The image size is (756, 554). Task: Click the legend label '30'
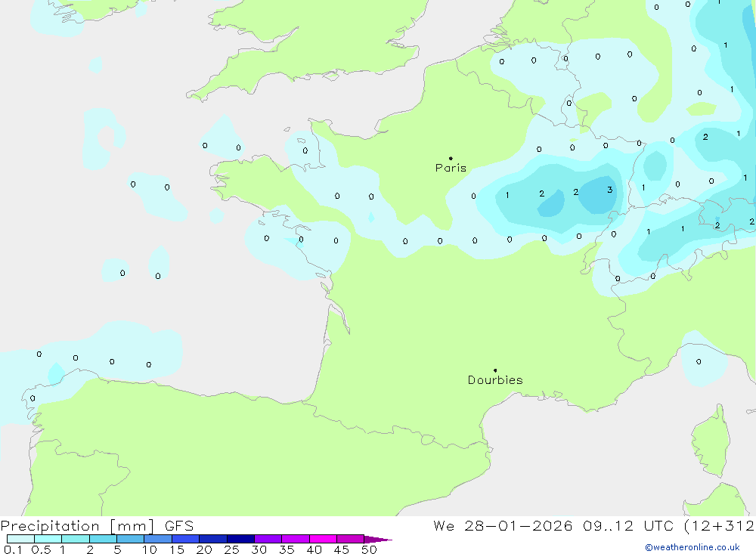259,549
